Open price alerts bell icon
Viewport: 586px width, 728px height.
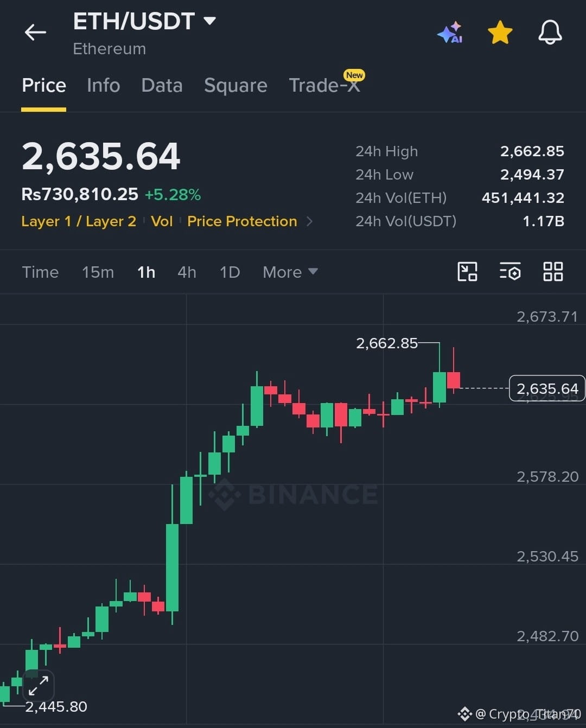point(550,33)
